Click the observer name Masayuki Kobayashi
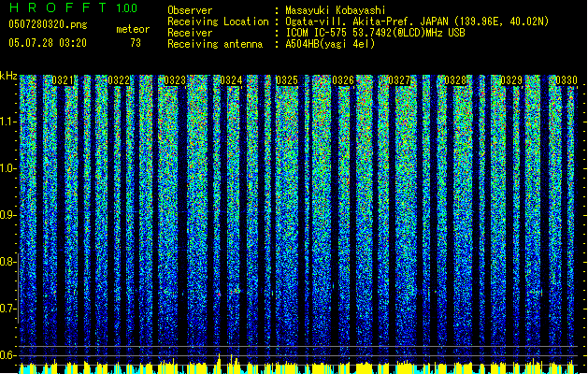The height and width of the screenshot is (374, 588). coord(336,10)
